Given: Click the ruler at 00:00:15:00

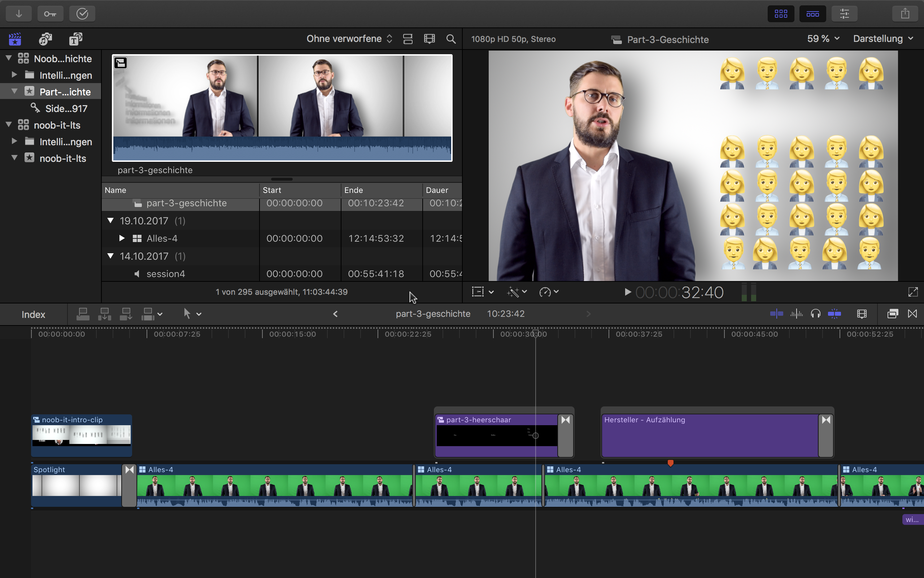Looking at the screenshot, I should coord(292,334).
